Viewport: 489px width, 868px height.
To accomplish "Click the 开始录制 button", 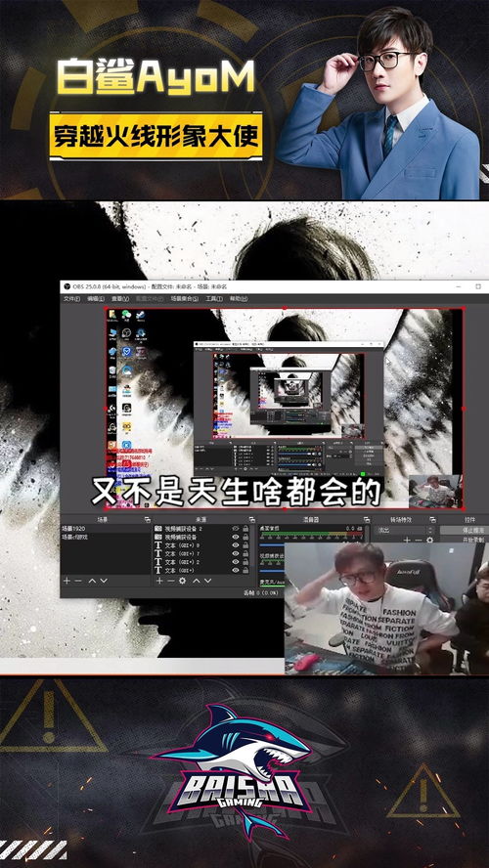I will [x=465, y=540].
